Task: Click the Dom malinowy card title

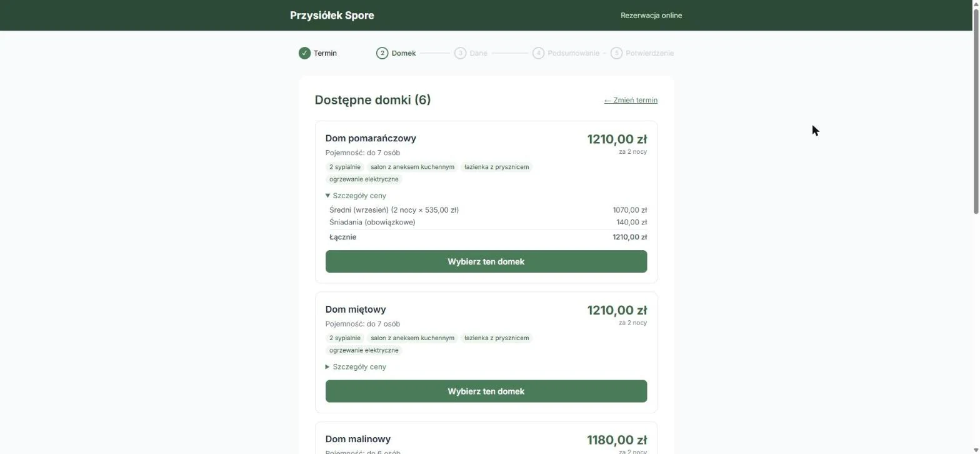Action: [x=358, y=439]
